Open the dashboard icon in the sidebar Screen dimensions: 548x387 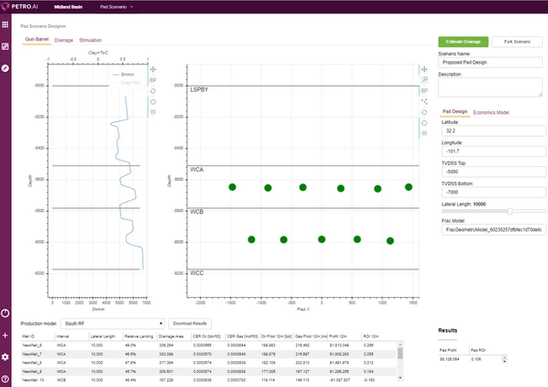pos(5,46)
